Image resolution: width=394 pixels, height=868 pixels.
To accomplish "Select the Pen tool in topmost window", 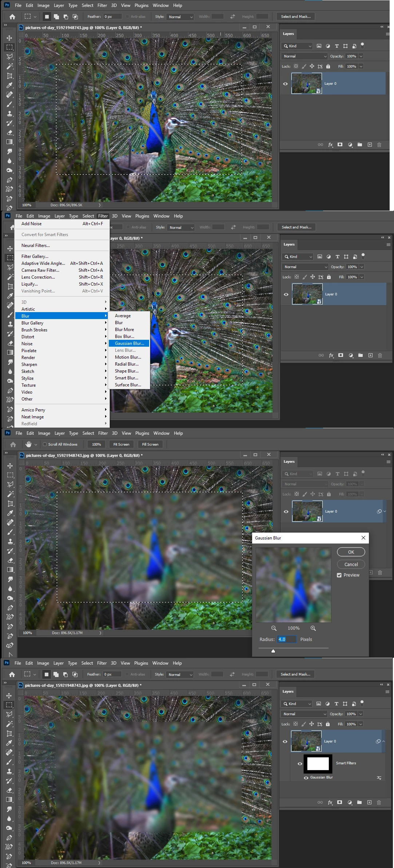I will pyautogui.click(x=9, y=180).
